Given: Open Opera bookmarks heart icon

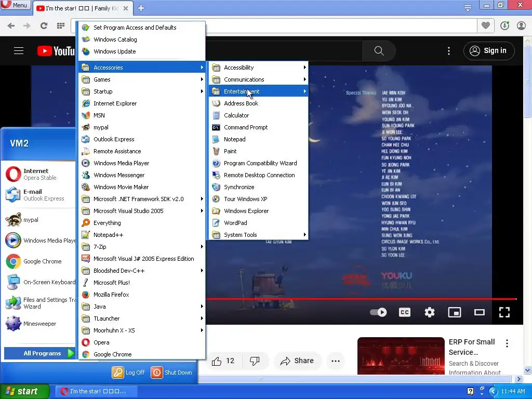Looking at the screenshot, I should click(486, 25).
